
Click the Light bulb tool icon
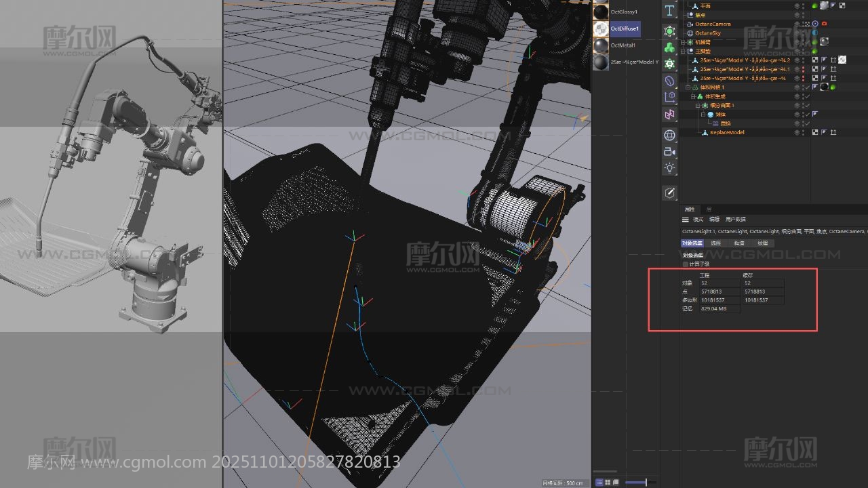pos(669,168)
